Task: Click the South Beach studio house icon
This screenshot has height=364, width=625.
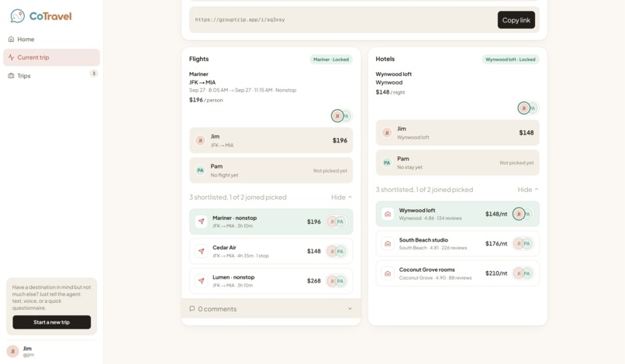Action: [388, 243]
